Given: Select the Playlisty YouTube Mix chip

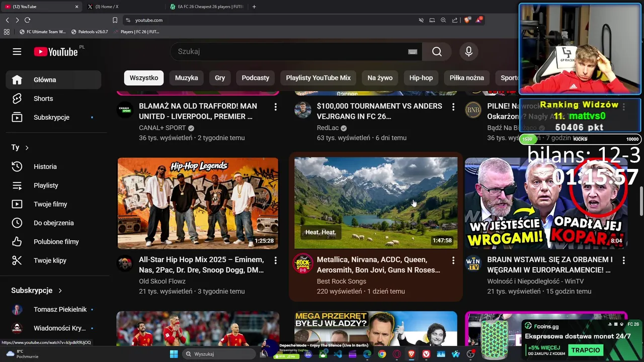Looking at the screenshot, I should 318,78.
